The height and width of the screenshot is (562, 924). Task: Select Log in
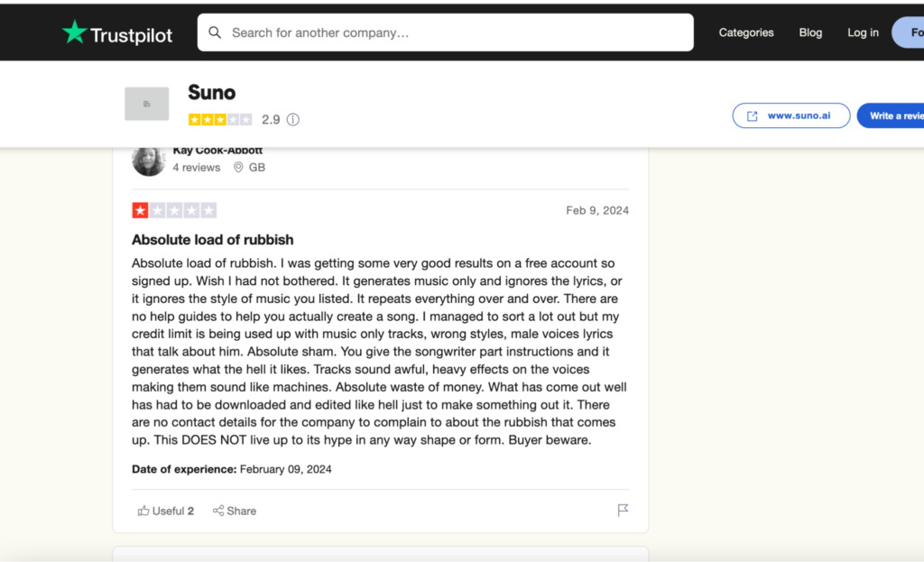(x=863, y=32)
